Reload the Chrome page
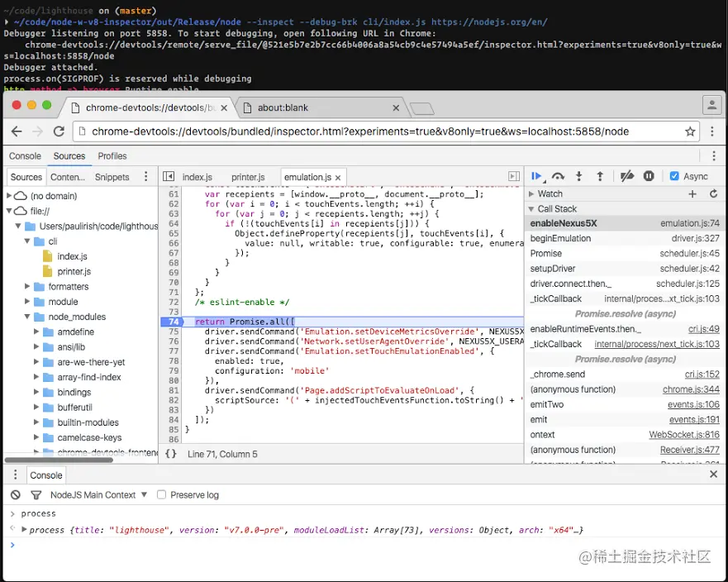 (59, 131)
